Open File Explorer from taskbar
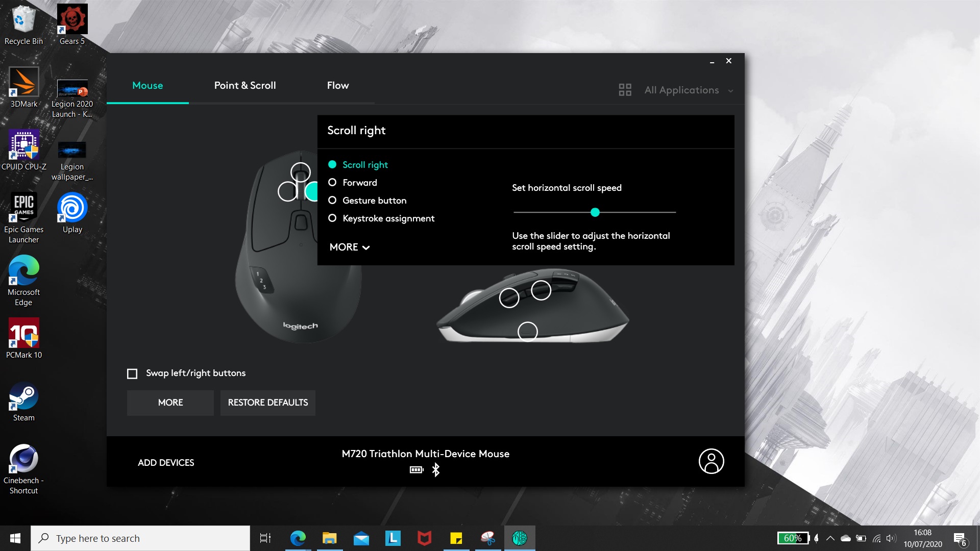 pos(330,538)
